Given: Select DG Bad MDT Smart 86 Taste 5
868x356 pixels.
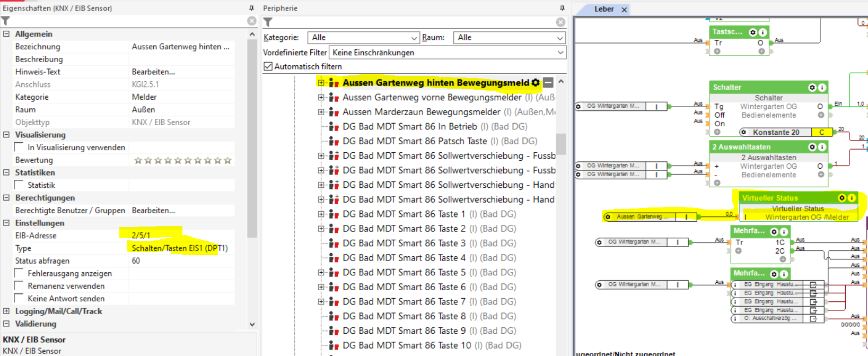Looking at the screenshot, I should pyautogui.click(x=403, y=272).
